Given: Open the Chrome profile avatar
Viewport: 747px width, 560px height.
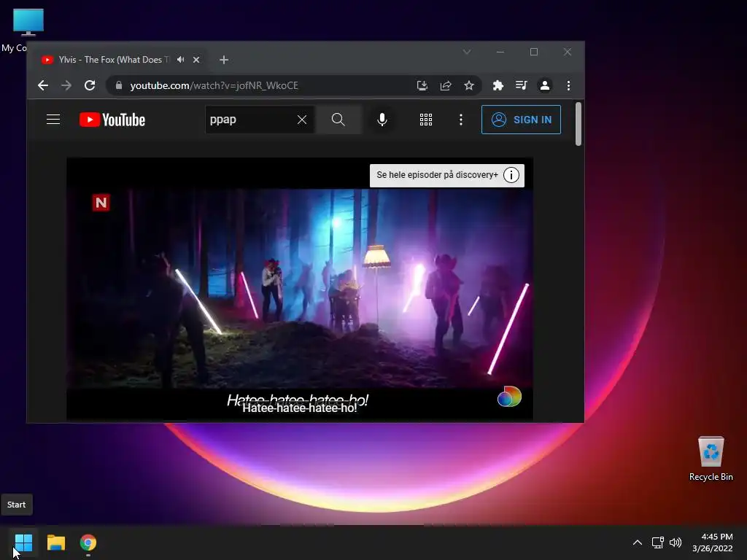Looking at the screenshot, I should pyautogui.click(x=544, y=86).
